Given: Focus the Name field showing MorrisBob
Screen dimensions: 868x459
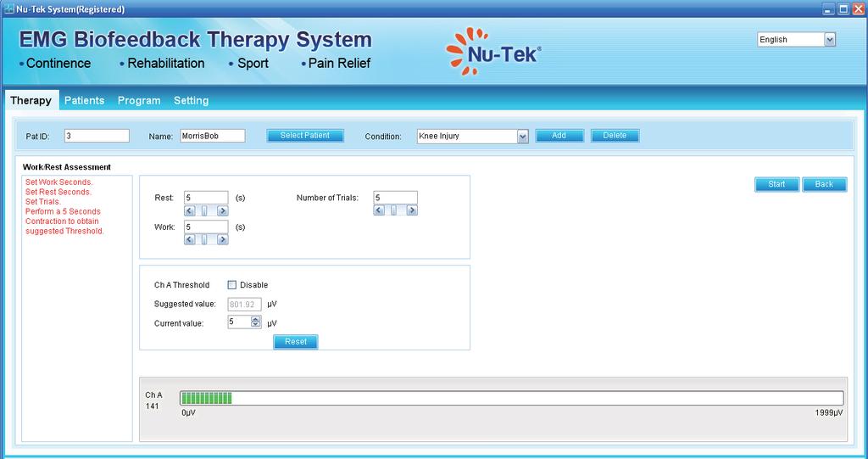Looking at the screenshot, I should 213,136.
